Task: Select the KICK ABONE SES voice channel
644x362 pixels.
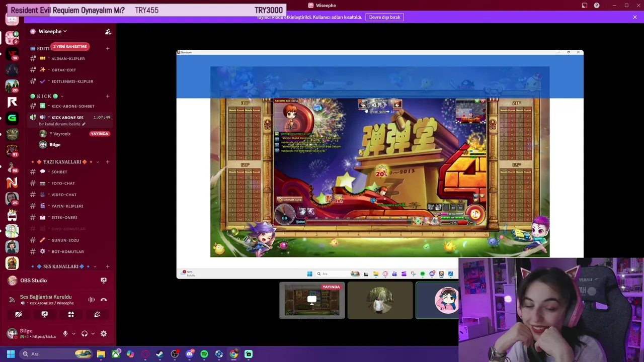Action: pos(67,118)
